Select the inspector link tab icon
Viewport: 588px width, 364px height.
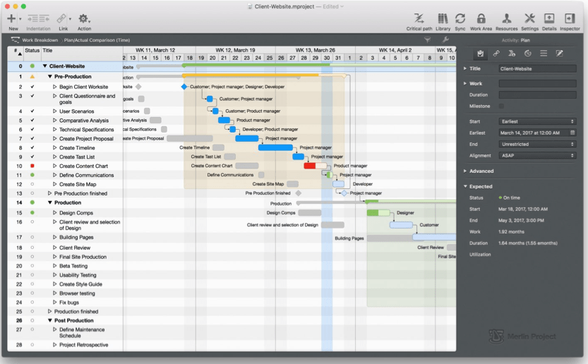point(496,54)
